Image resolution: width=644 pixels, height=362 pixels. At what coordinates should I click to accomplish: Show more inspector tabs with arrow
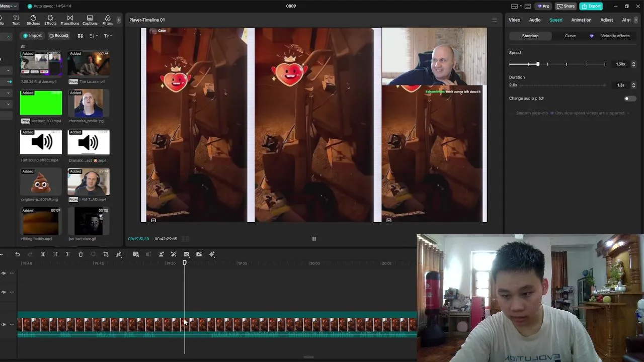pyautogui.click(x=636, y=20)
